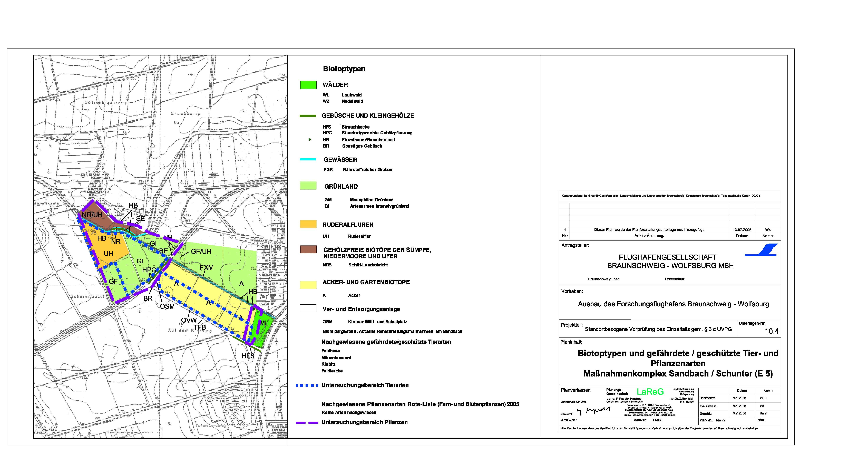Screen dimensions: 868x454
Task: Click 'Standortgerechte Gehölzpflanzung' legend entry
Action: tap(377, 133)
